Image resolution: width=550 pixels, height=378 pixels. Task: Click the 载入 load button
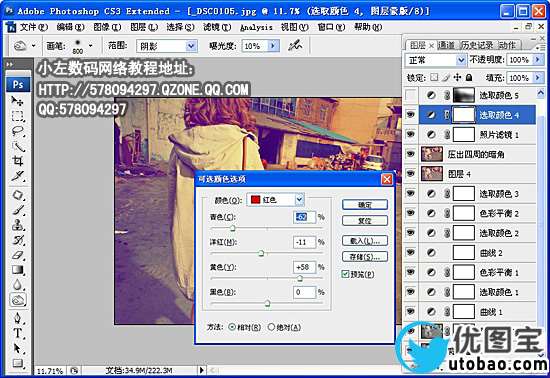point(365,241)
